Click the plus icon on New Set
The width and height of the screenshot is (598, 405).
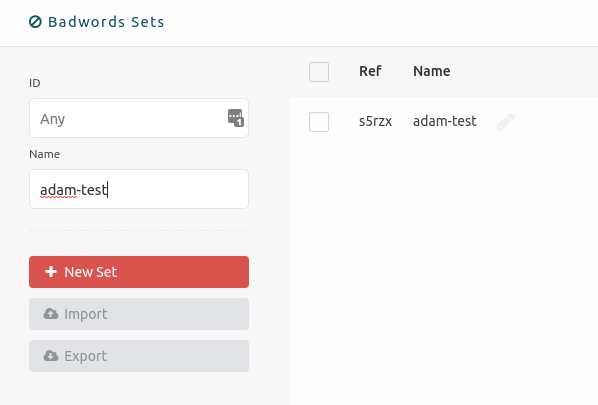tap(51, 272)
